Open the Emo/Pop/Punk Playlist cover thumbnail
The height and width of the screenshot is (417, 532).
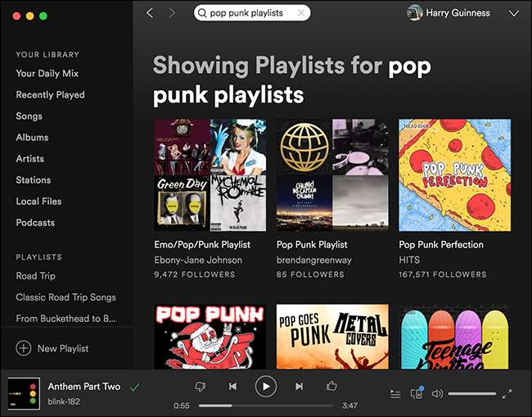(x=210, y=175)
